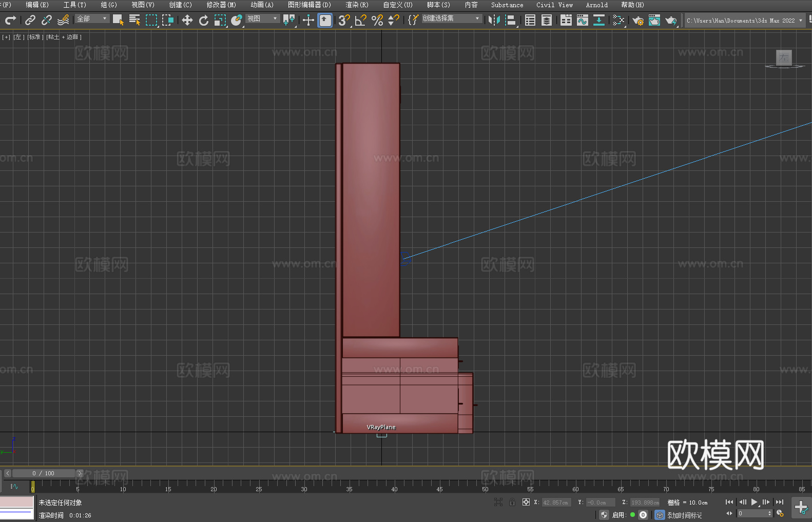Open Schematic View icon
This screenshot has height=522, width=812.
pyautogui.click(x=599, y=20)
